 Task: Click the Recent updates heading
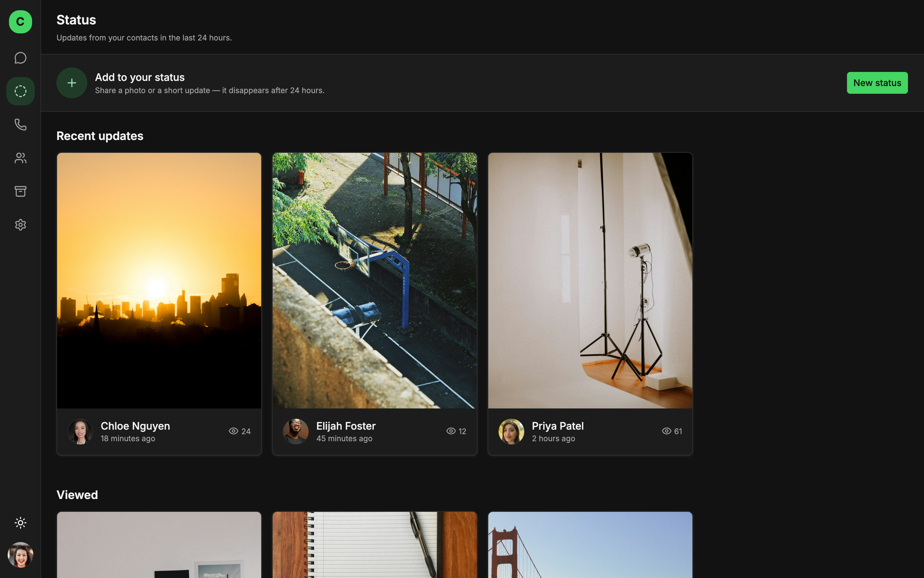tap(100, 136)
